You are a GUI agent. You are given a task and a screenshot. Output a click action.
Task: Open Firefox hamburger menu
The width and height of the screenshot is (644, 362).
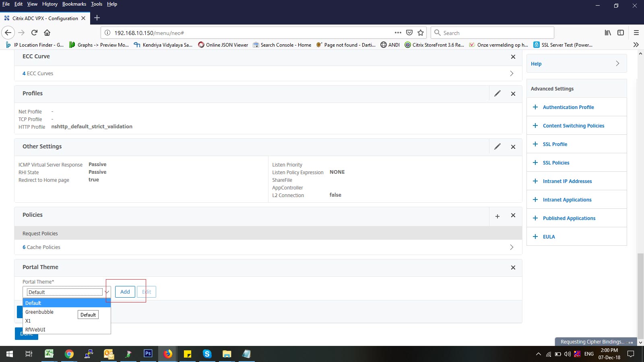(636, 33)
